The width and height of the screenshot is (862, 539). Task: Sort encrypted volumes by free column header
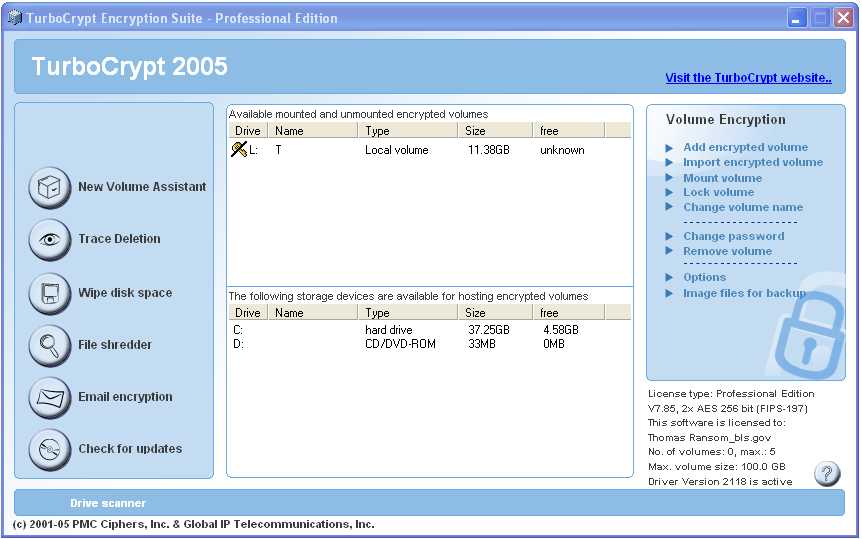pos(568,130)
